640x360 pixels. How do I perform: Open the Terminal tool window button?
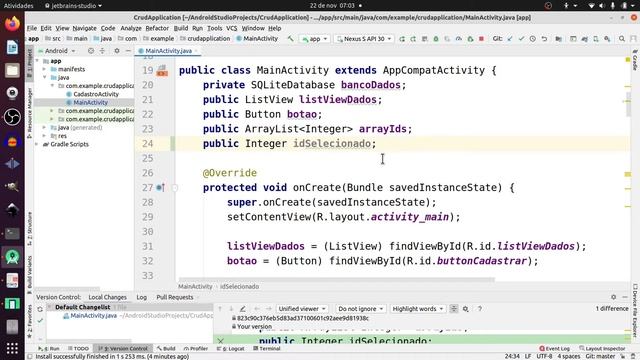(267, 349)
